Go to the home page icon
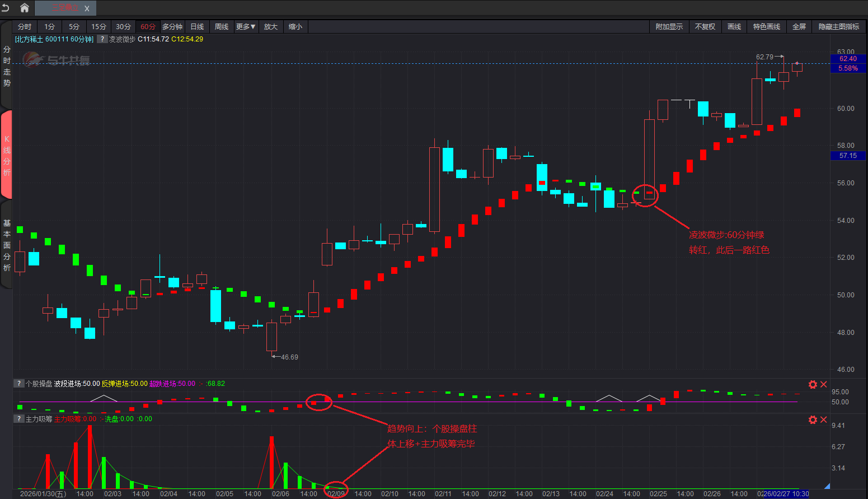The height and width of the screenshot is (499, 868). (x=24, y=8)
